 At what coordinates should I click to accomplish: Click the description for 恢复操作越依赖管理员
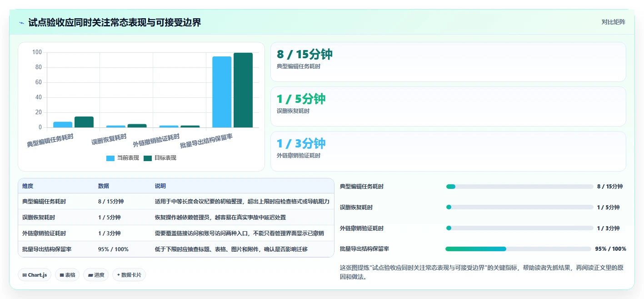pos(220,217)
